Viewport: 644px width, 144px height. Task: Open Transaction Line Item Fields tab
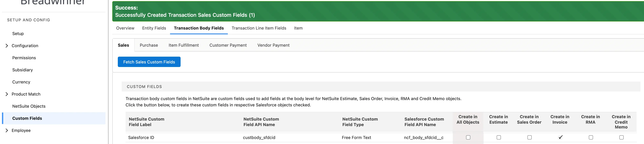[x=259, y=28]
